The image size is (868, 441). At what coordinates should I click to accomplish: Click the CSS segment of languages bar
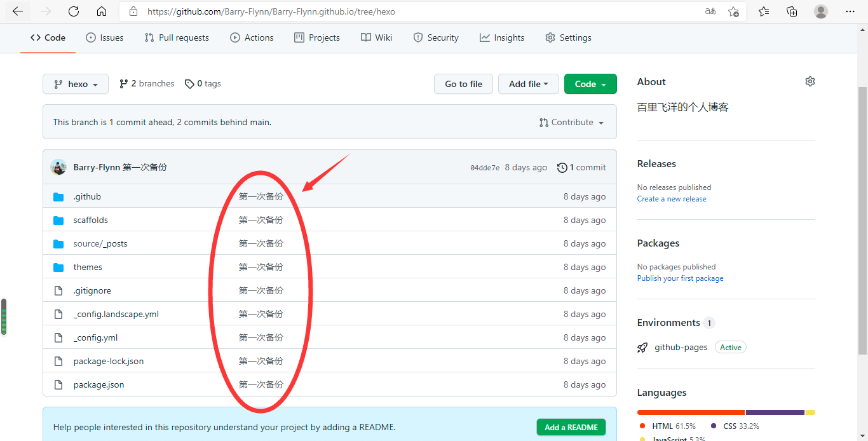pos(775,412)
